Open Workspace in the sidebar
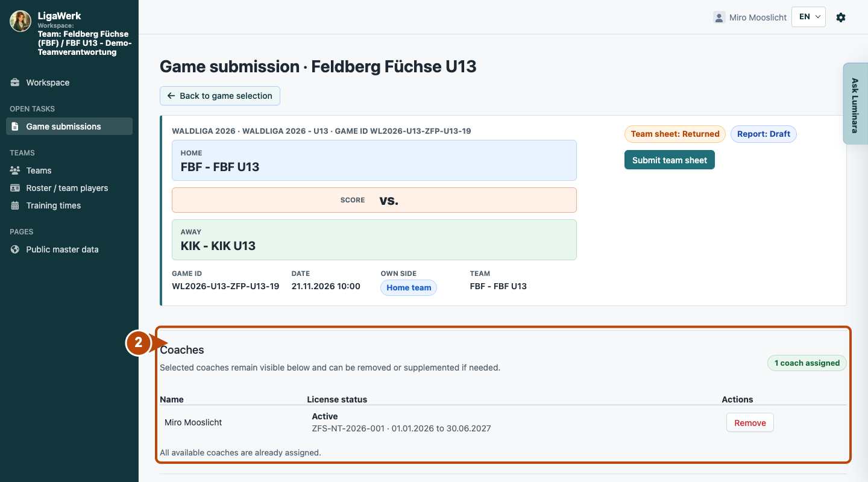 [x=69, y=83]
